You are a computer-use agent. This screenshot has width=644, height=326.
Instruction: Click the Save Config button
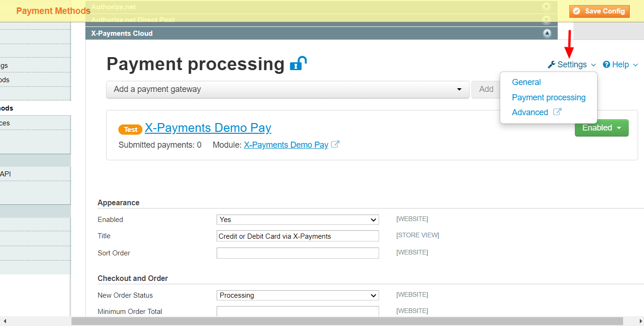(599, 11)
